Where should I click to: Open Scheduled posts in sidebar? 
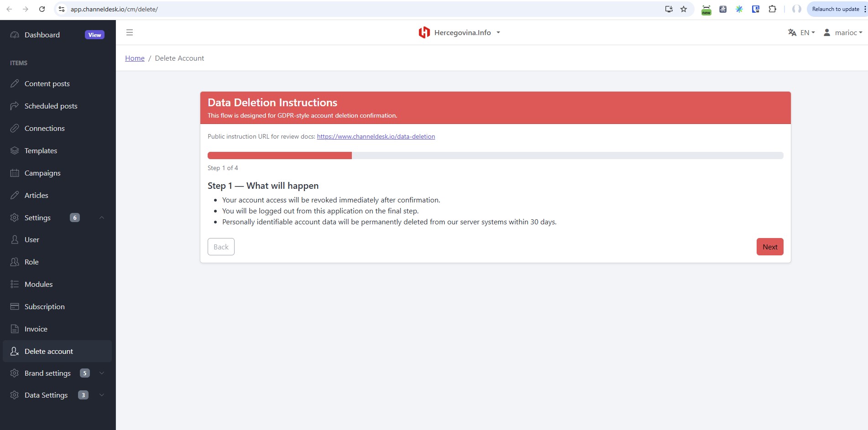51,106
